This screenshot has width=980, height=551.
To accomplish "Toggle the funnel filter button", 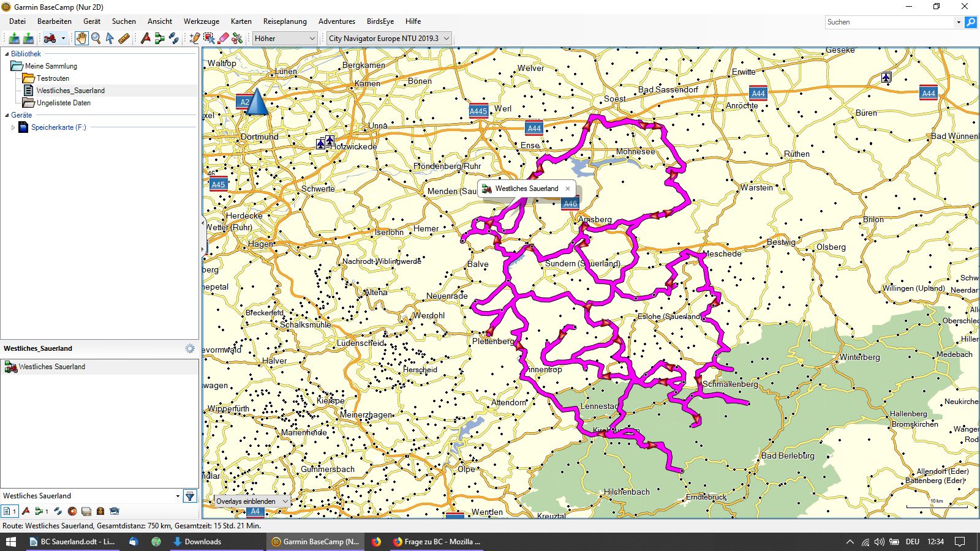I will pyautogui.click(x=190, y=496).
